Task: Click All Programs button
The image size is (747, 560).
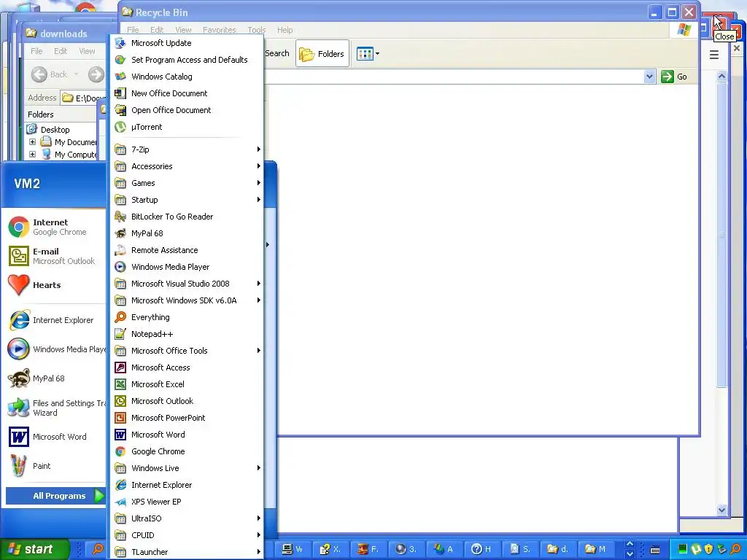Action: (55, 496)
